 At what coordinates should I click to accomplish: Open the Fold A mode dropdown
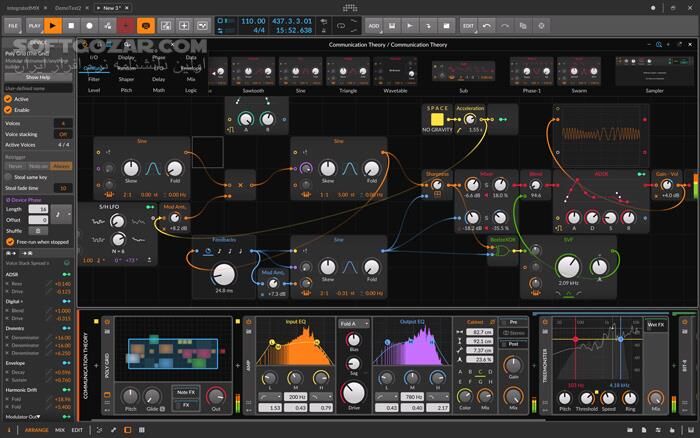tap(354, 324)
